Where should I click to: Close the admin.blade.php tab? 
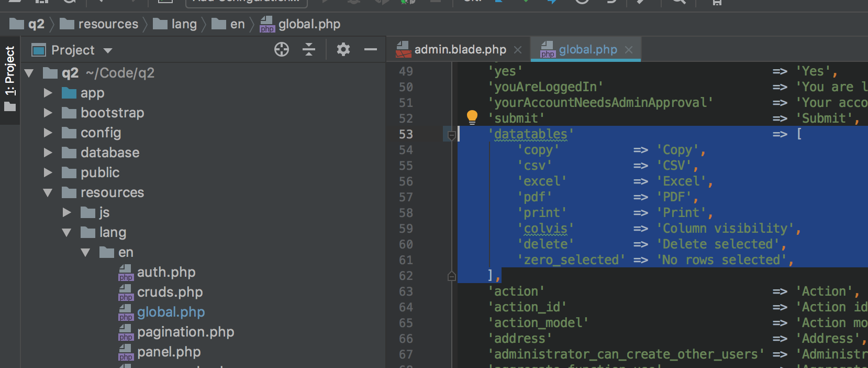518,50
